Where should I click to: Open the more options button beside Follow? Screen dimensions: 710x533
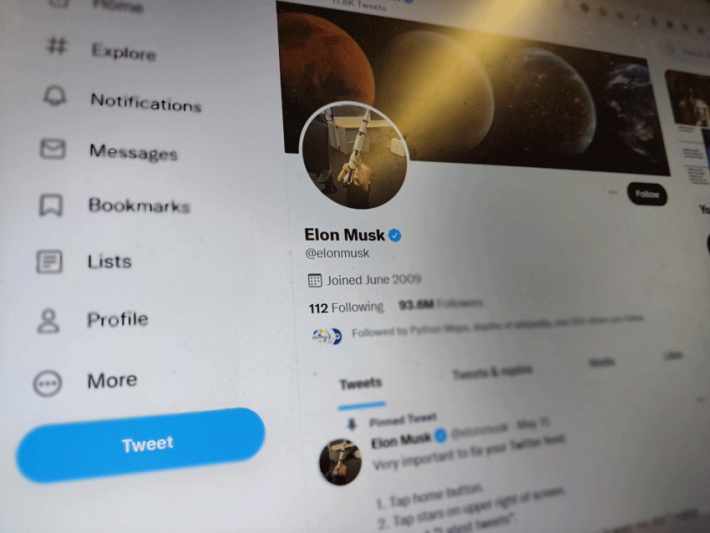coord(613,192)
